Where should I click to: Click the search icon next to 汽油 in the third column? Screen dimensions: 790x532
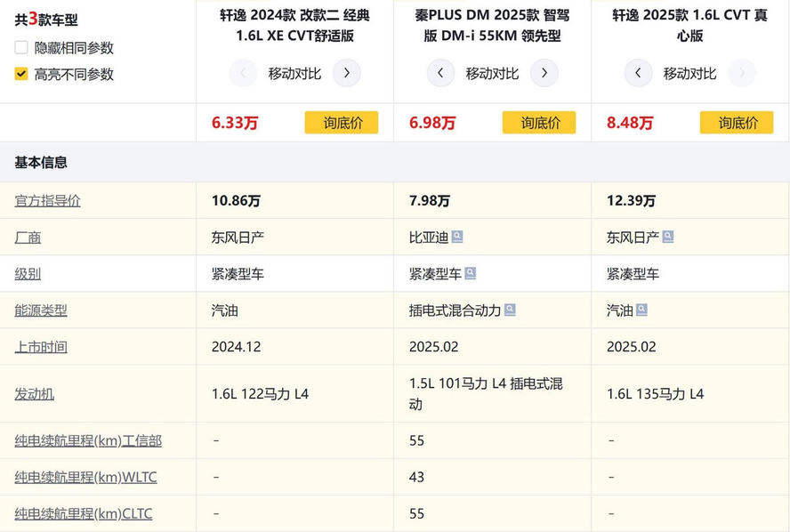641,310
